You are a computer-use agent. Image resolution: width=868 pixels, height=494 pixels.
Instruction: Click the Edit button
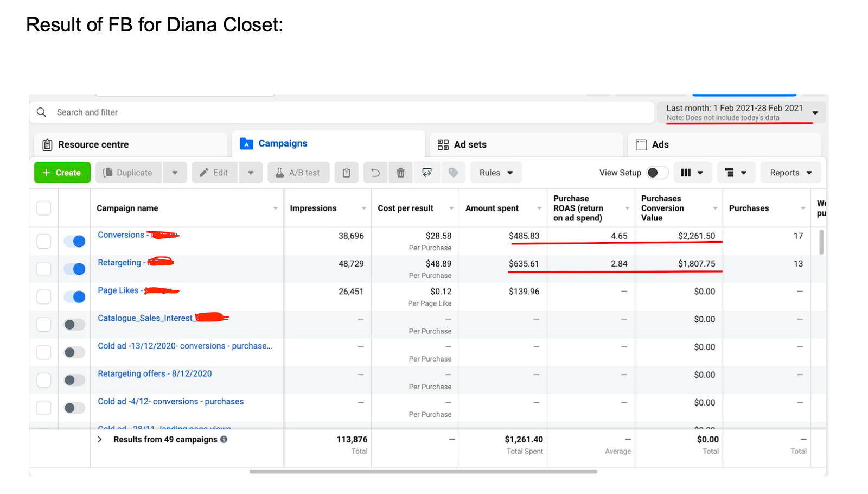214,173
